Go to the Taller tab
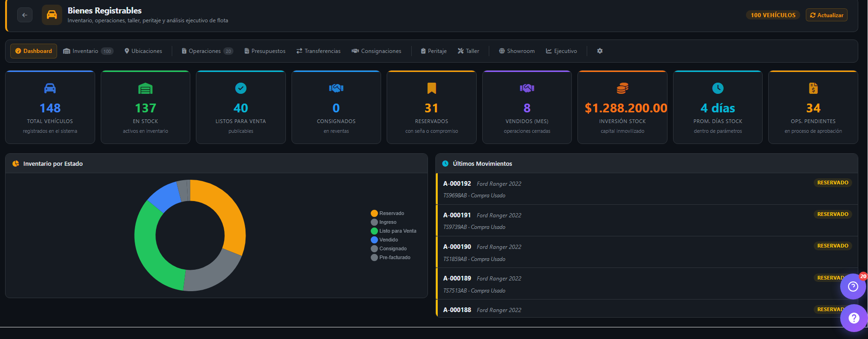The image size is (868, 339). click(468, 51)
